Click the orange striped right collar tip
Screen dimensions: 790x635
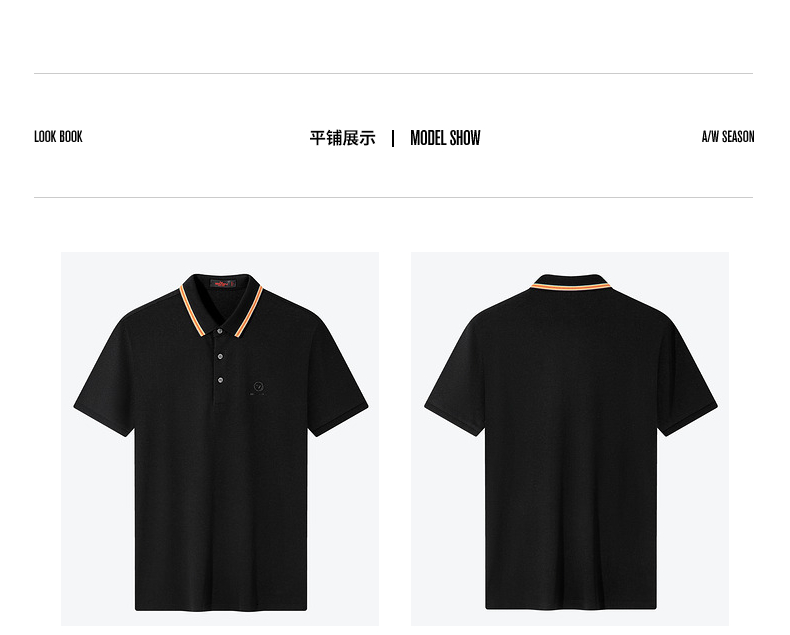[250, 310]
